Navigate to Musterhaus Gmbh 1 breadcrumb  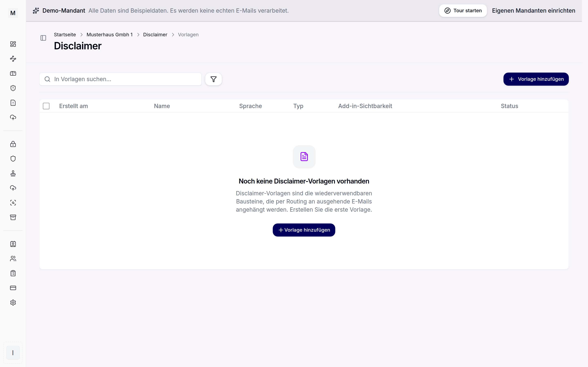pyautogui.click(x=110, y=35)
